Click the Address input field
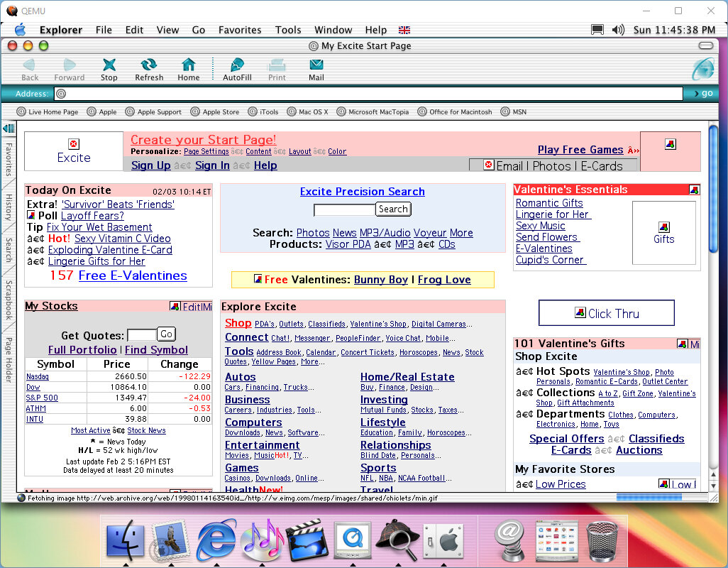This screenshot has height=568, width=728. click(369, 94)
